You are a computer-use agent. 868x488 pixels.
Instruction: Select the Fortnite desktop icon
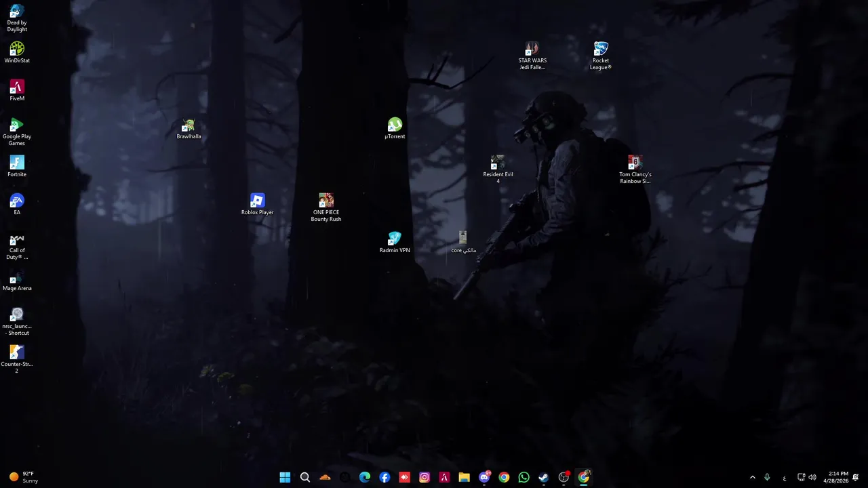click(17, 167)
